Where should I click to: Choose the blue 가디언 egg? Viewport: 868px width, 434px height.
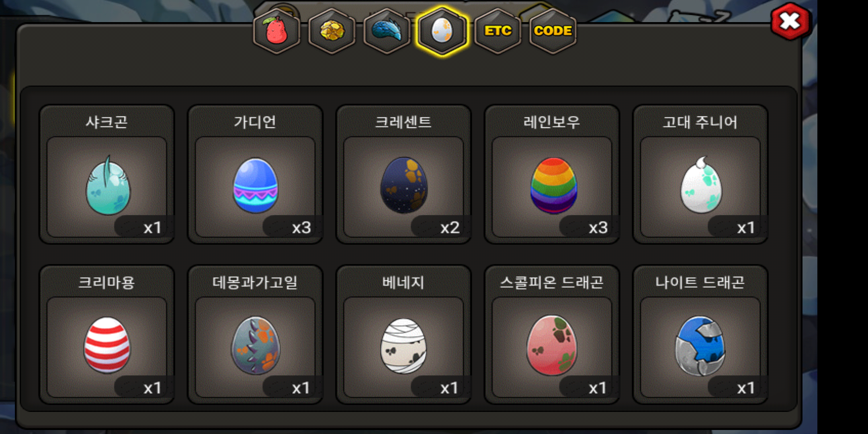(x=256, y=186)
